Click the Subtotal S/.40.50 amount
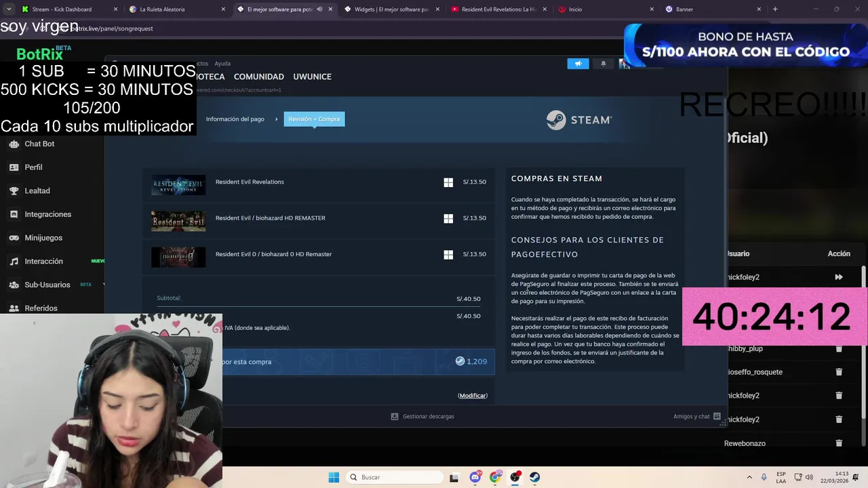 468,299
